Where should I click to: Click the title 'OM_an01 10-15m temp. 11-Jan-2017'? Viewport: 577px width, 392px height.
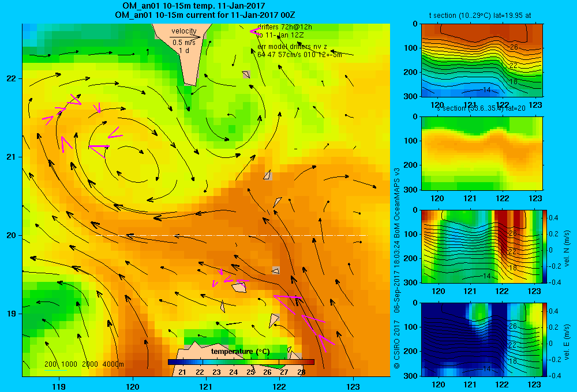tap(193, 6)
